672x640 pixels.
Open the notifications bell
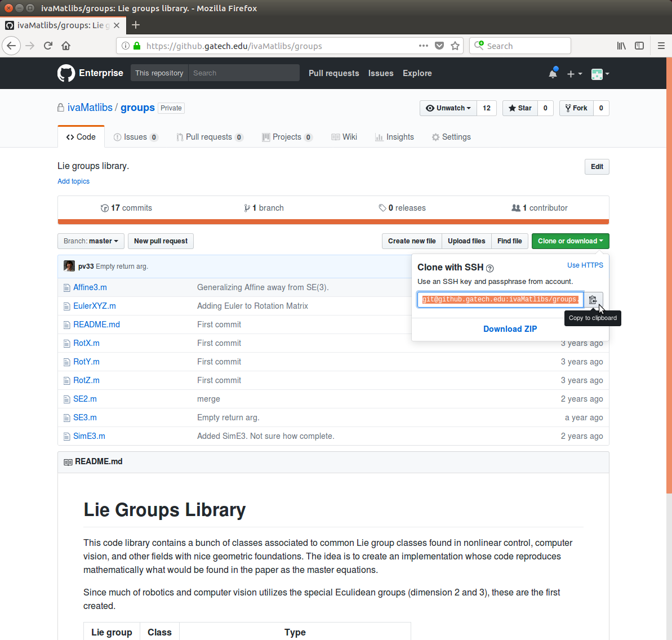tap(553, 73)
